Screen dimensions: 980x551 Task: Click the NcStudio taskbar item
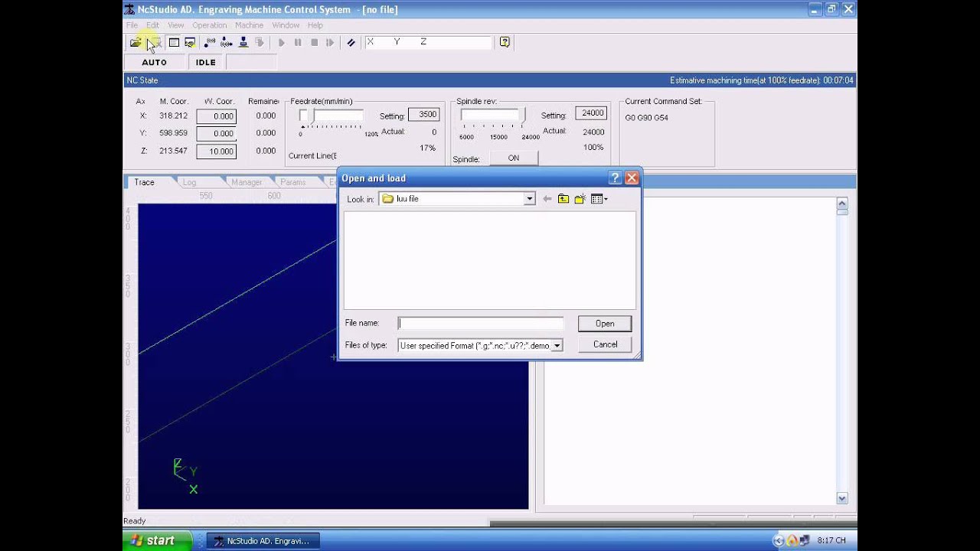click(x=263, y=541)
